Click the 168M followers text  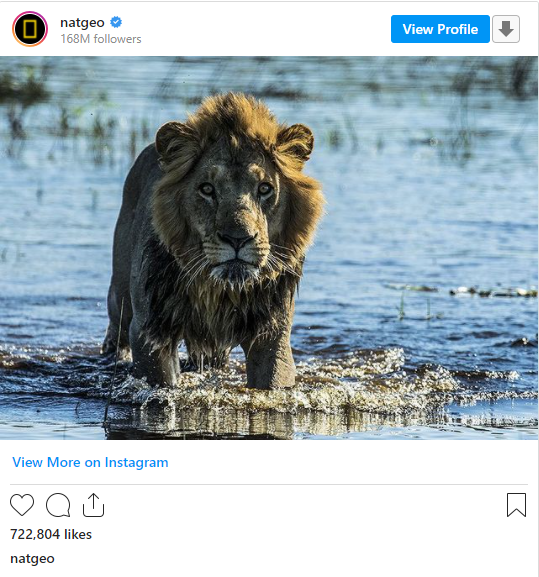click(x=101, y=39)
